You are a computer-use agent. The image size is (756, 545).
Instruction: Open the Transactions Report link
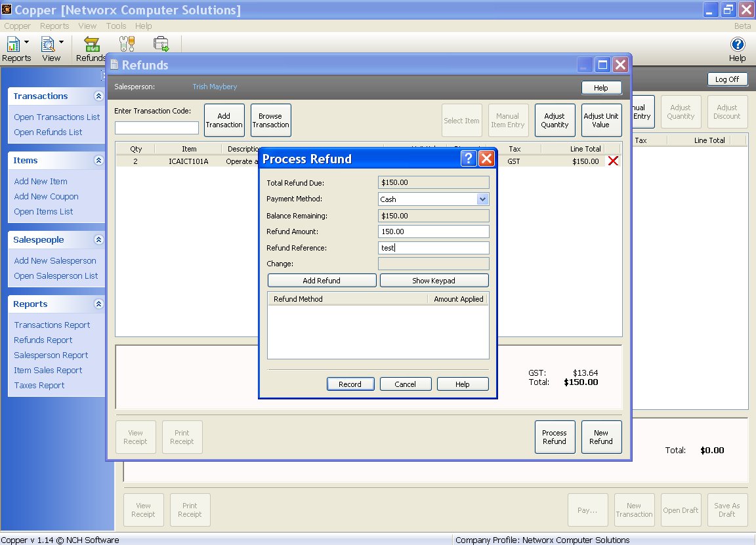52,325
